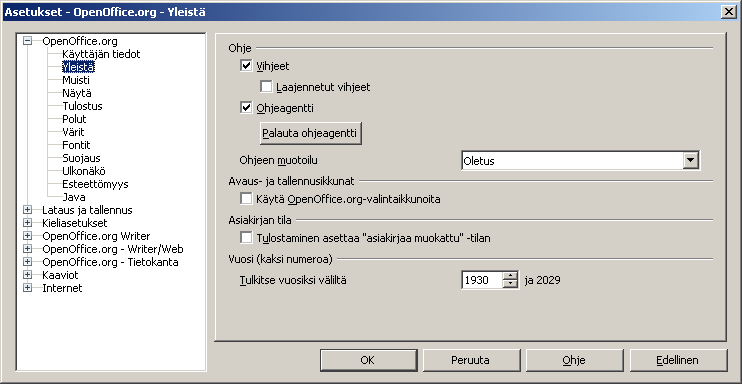This screenshot has width=742, height=384.
Task: Close the Asetukset dialog window
Action: [729, 12]
